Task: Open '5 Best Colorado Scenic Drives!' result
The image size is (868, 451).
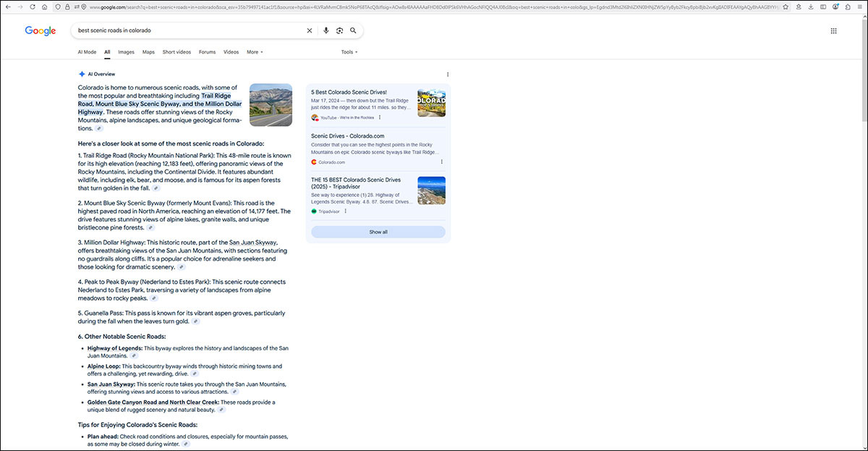Action: point(349,92)
